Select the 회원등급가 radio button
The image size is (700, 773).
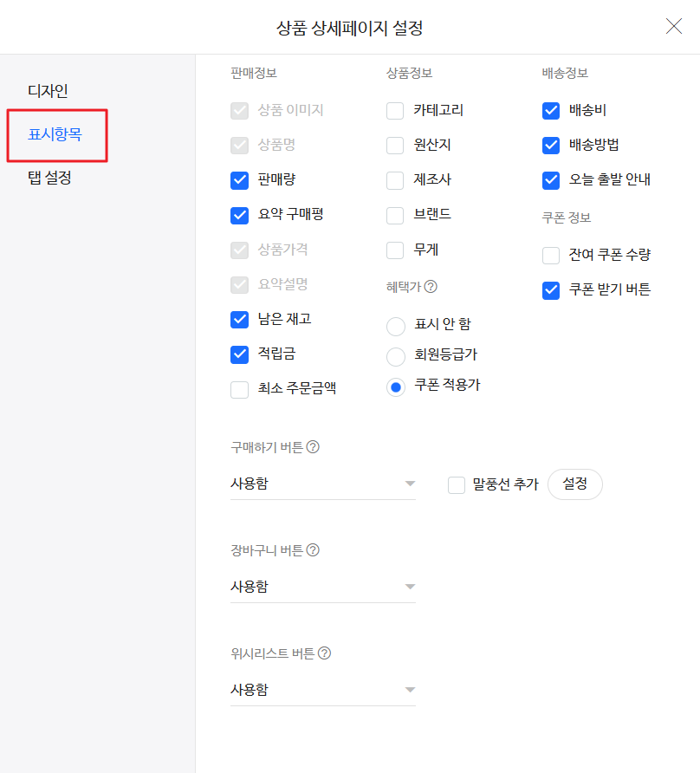pos(396,356)
